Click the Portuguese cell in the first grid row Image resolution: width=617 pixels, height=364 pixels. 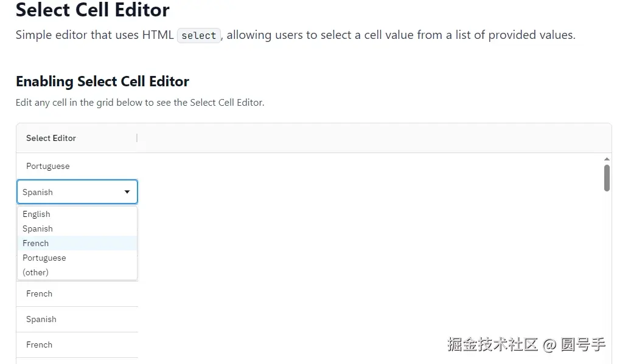click(48, 166)
